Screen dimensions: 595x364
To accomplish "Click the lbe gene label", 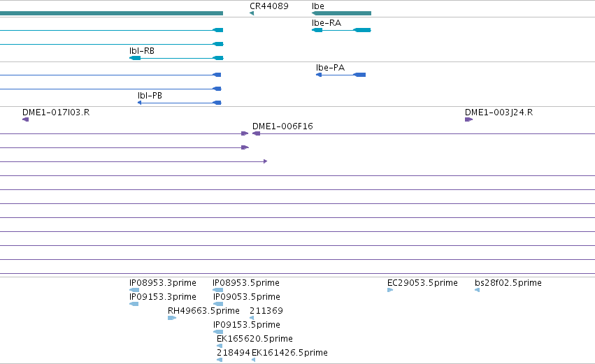I will click(x=318, y=6).
